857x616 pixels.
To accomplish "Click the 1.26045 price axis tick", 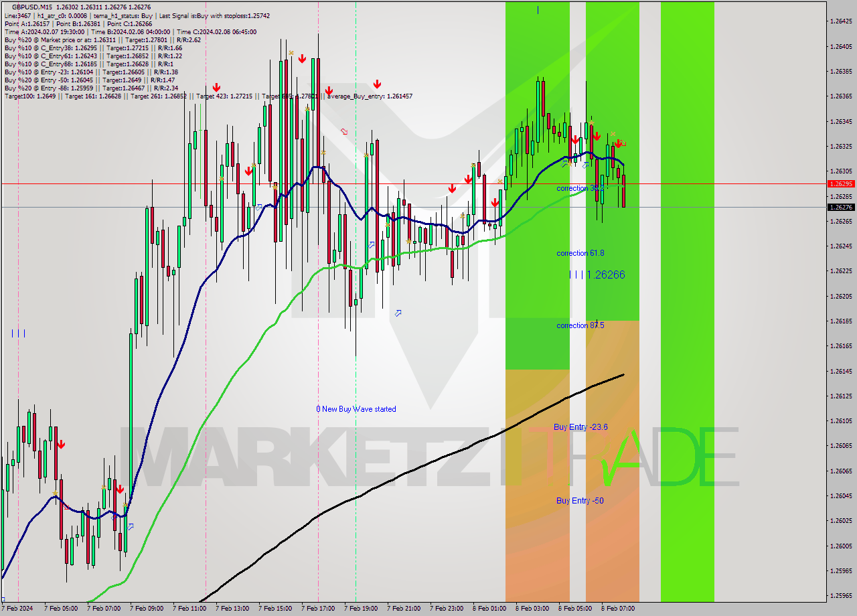I will click(841, 495).
